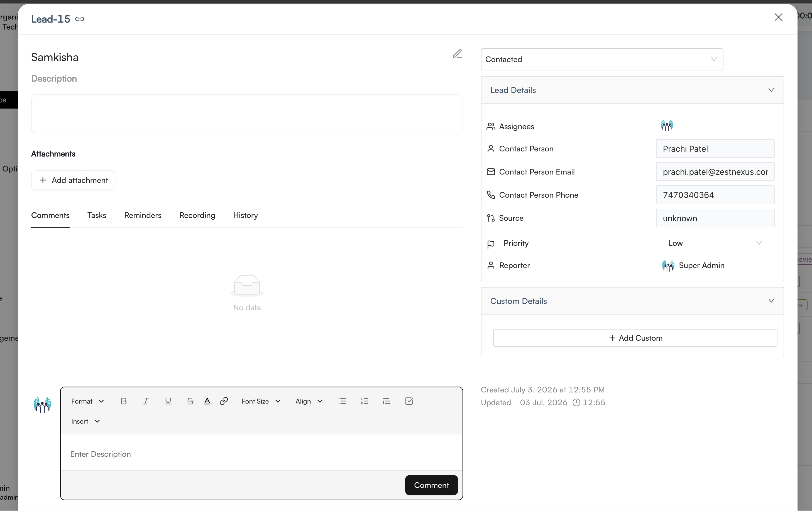Click the Created July 3, 2026 text
812x511 pixels.
pyautogui.click(x=542, y=390)
